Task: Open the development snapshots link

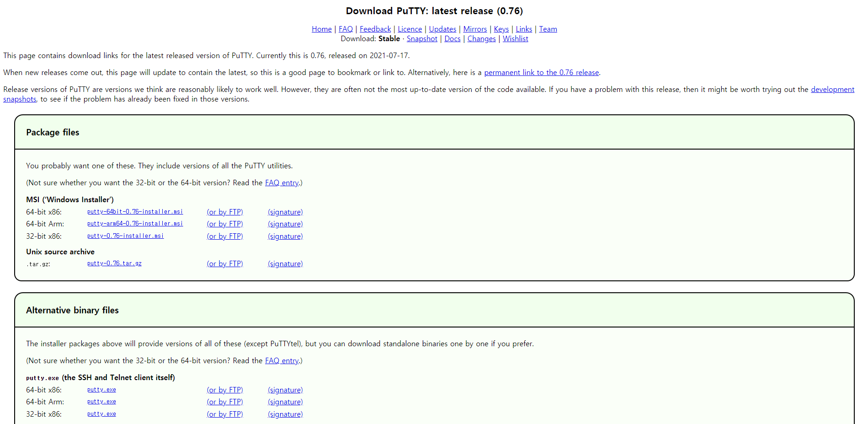Action: click(x=832, y=90)
